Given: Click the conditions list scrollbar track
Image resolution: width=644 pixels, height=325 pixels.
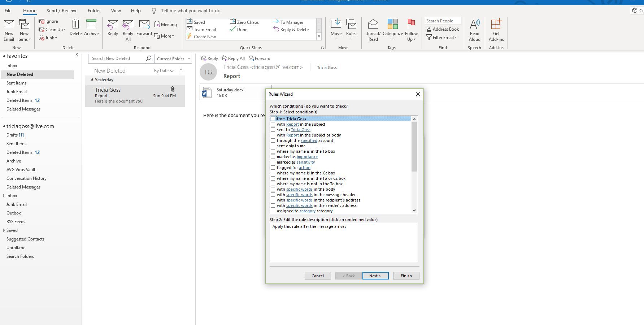Looking at the screenshot, I should click(414, 190).
